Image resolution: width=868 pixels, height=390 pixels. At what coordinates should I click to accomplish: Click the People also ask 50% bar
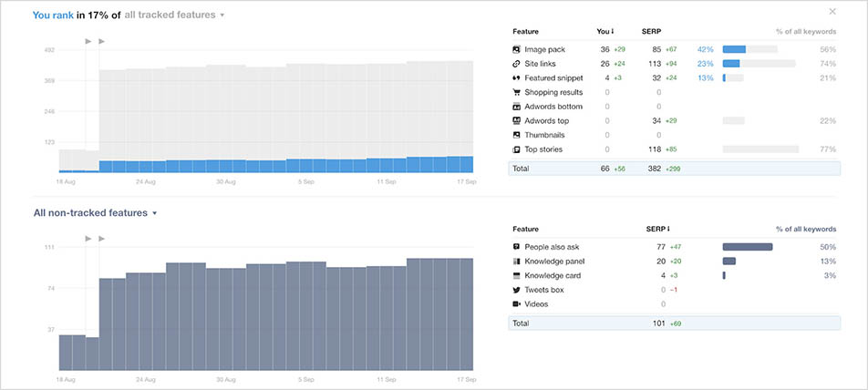click(748, 247)
